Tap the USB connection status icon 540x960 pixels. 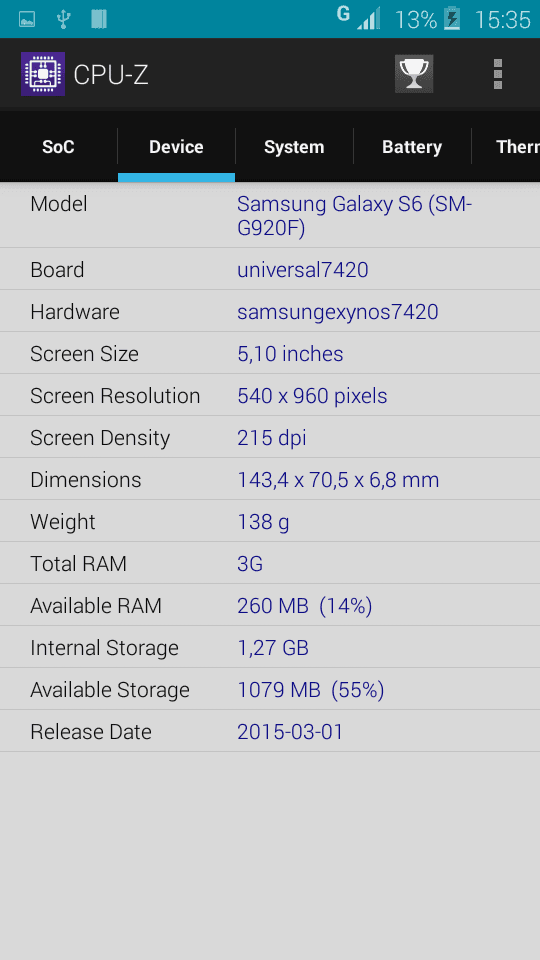(x=63, y=19)
